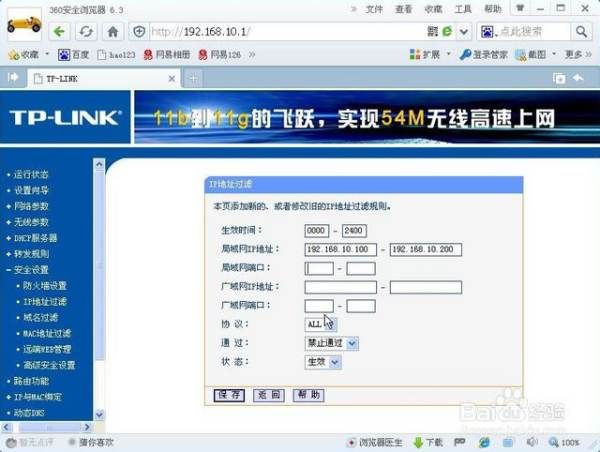Image resolution: width=600 pixels, height=452 pixels.
Task: Expand 无线参数 menu section
Action: click(x=31, y=222)
